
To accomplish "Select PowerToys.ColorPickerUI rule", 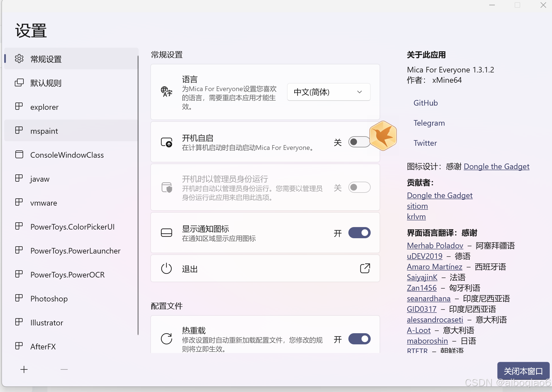I will point(71,227).
